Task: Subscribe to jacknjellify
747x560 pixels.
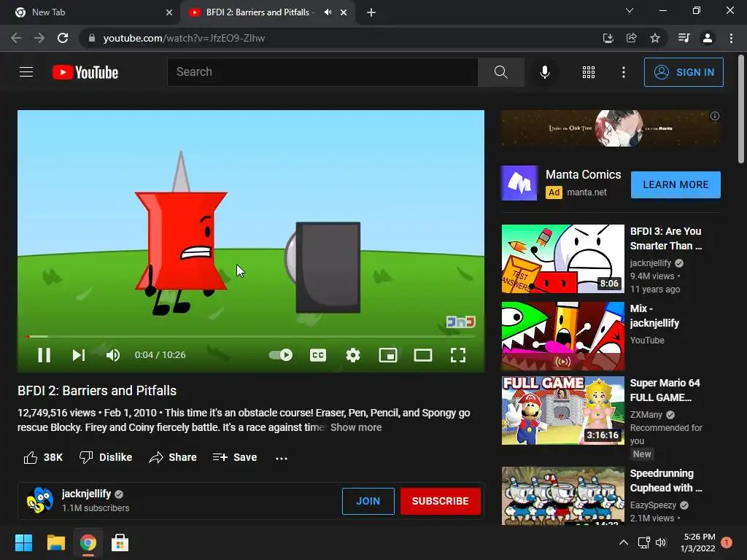Action: (440, 501)
